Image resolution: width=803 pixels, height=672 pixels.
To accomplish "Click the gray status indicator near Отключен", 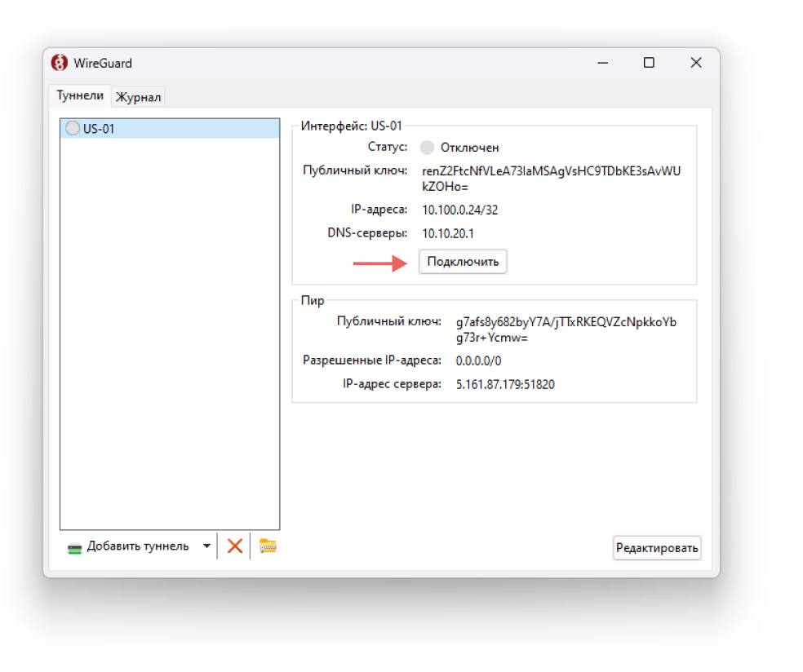I will (x=427, y=148).
